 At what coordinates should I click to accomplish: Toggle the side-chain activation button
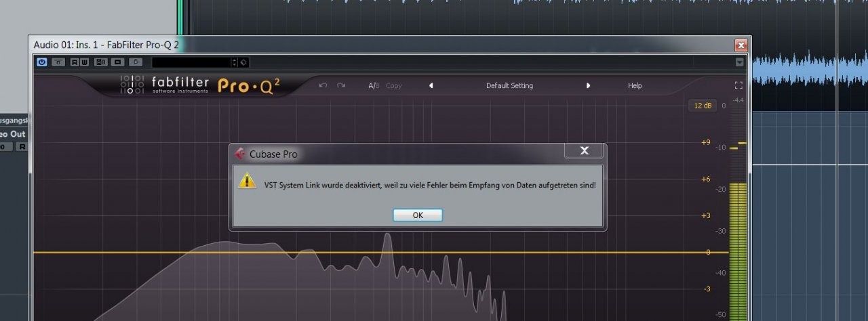[136, 62]
